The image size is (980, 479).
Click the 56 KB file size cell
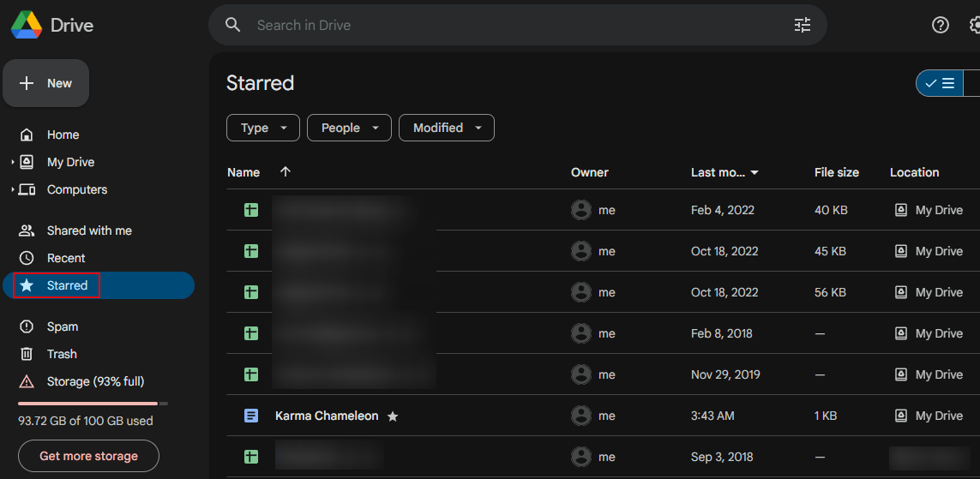831,292
